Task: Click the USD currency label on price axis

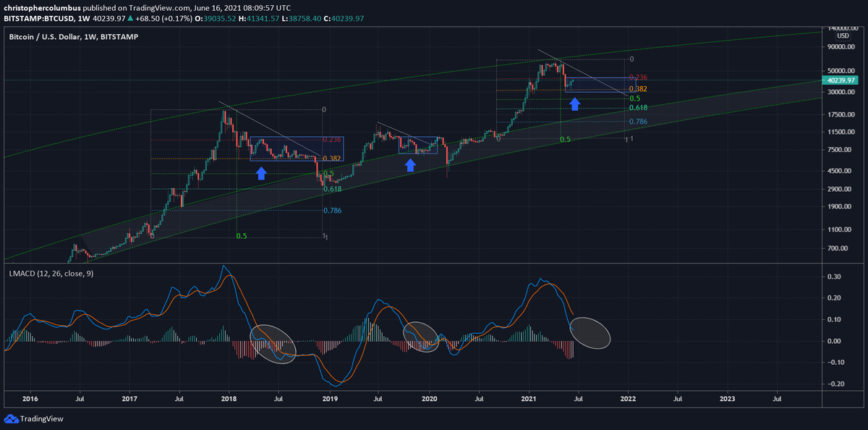Action: click(843, 35)
